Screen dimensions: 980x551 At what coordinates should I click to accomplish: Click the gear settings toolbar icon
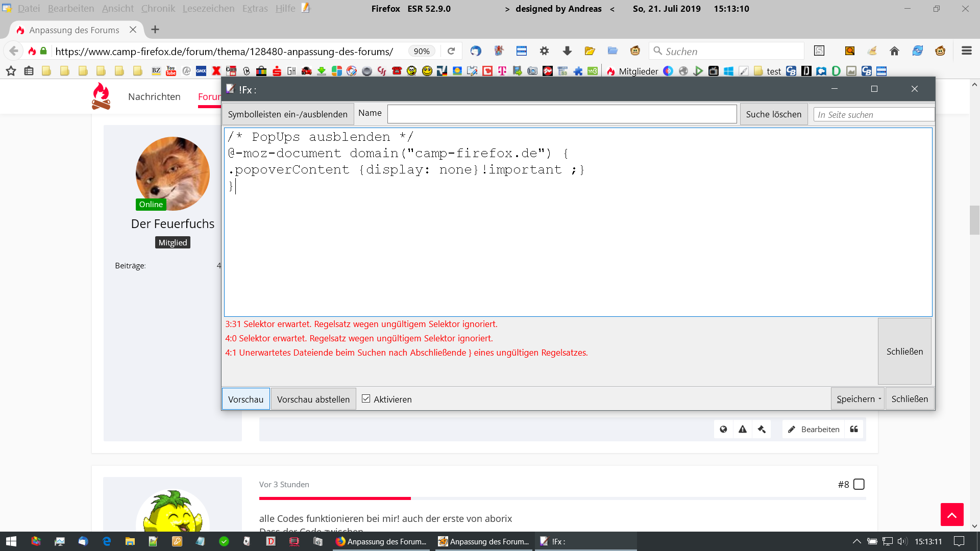tap(544, 51)
